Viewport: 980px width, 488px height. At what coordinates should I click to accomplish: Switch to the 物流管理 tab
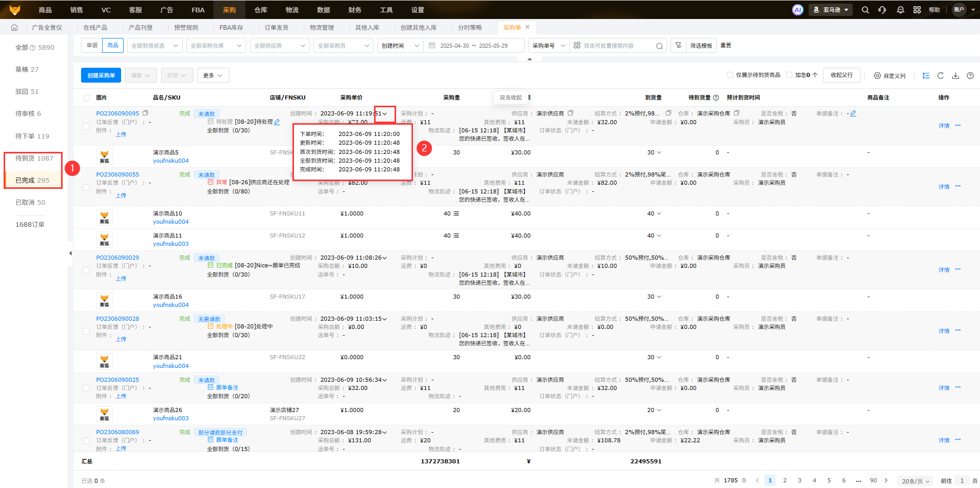(322, 28)
